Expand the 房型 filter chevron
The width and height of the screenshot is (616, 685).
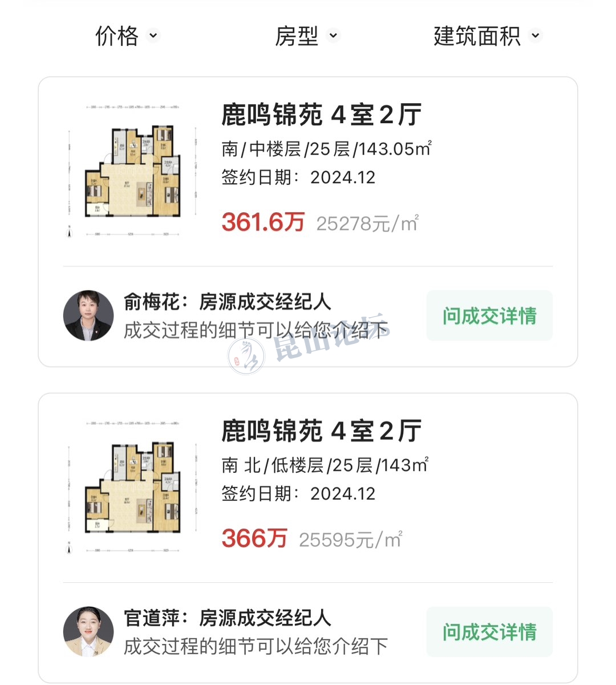click(x=334, y=35)
